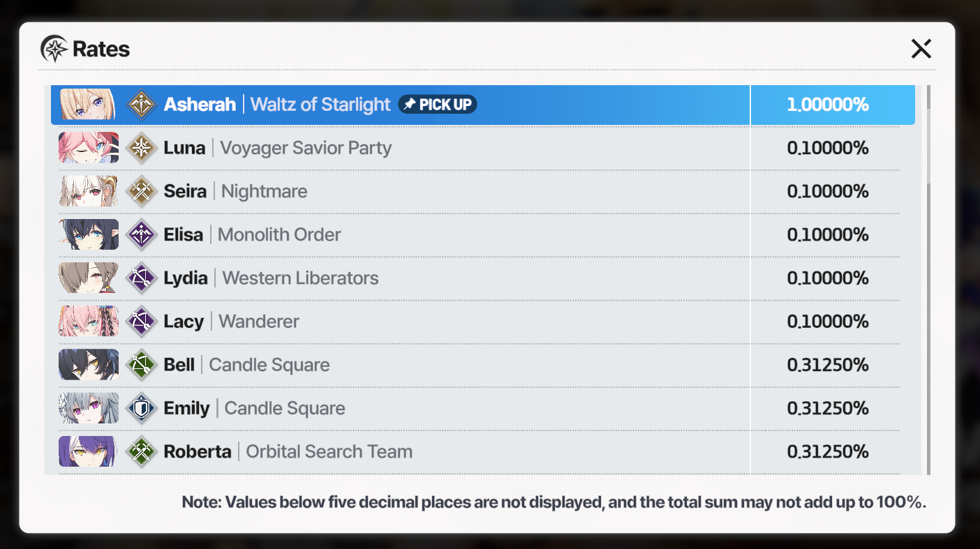Click the class icon beside Lydia
Screen dimensions: 980x549
point(142,278)
